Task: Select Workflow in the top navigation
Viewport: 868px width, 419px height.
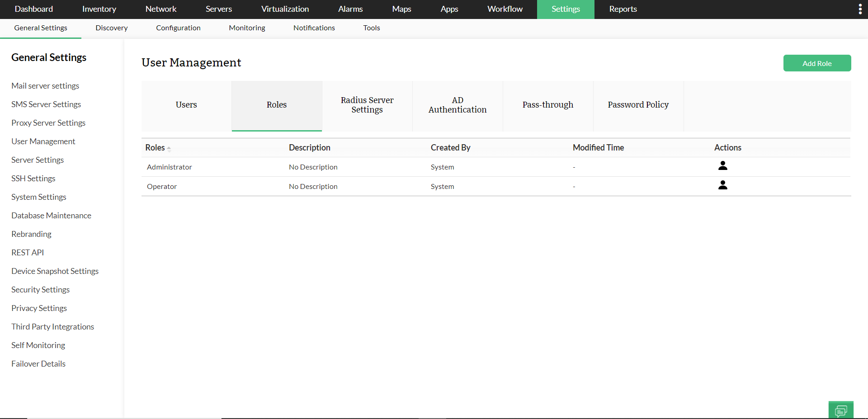Action: click(x=505, y=9)
